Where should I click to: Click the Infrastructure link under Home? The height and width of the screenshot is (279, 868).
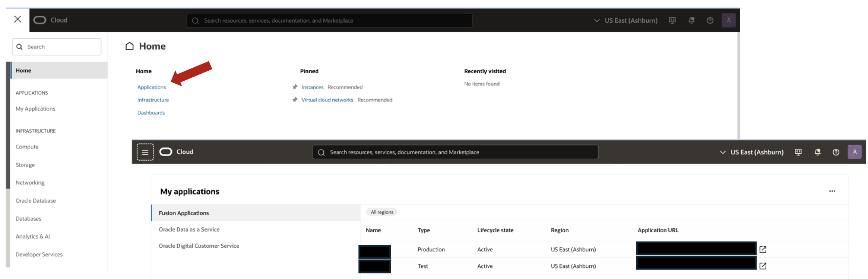click(x=153, y=100)
